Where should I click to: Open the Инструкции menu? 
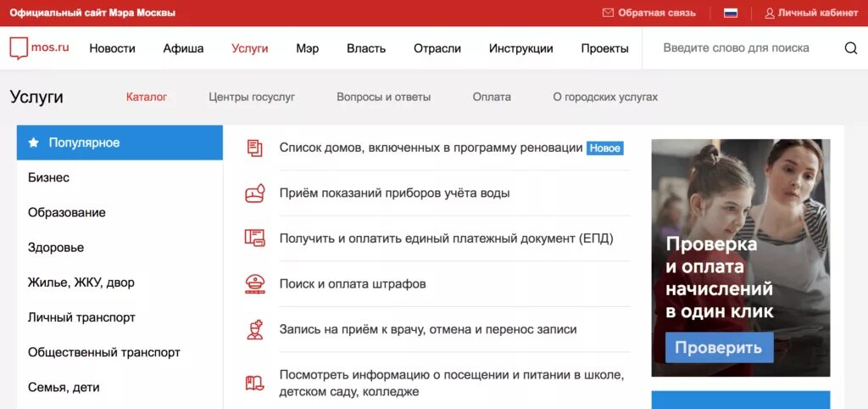click(x=521, y=48)
